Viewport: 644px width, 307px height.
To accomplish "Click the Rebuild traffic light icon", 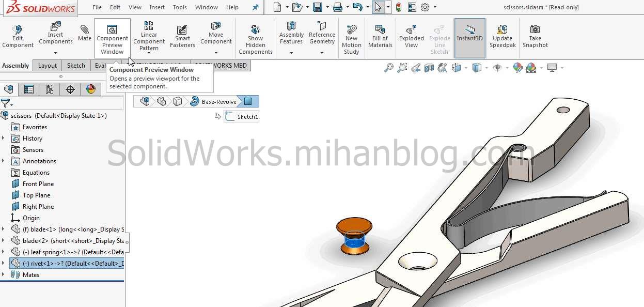I will [x=398, y=7].
